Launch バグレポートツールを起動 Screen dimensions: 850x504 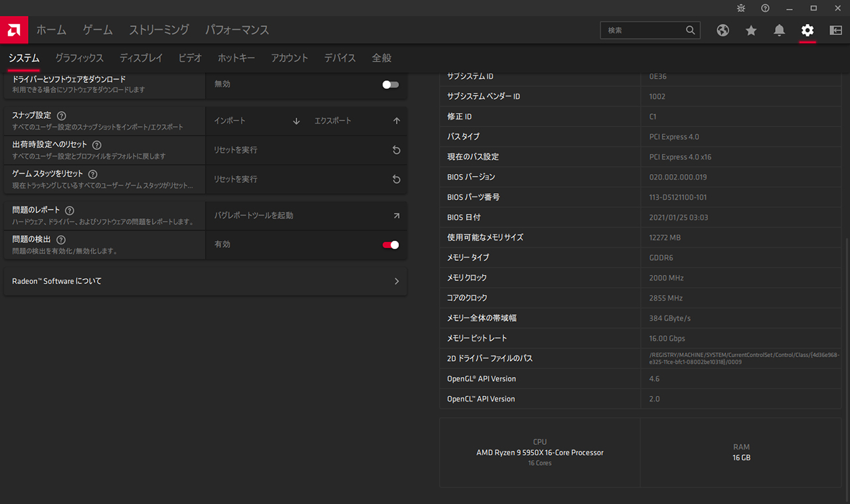point(306,216)
